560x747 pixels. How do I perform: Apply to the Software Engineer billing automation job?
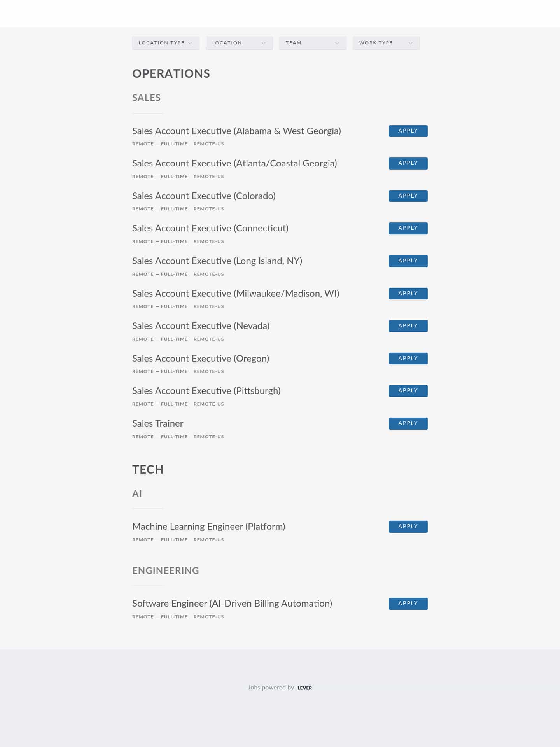coord(408,604)
